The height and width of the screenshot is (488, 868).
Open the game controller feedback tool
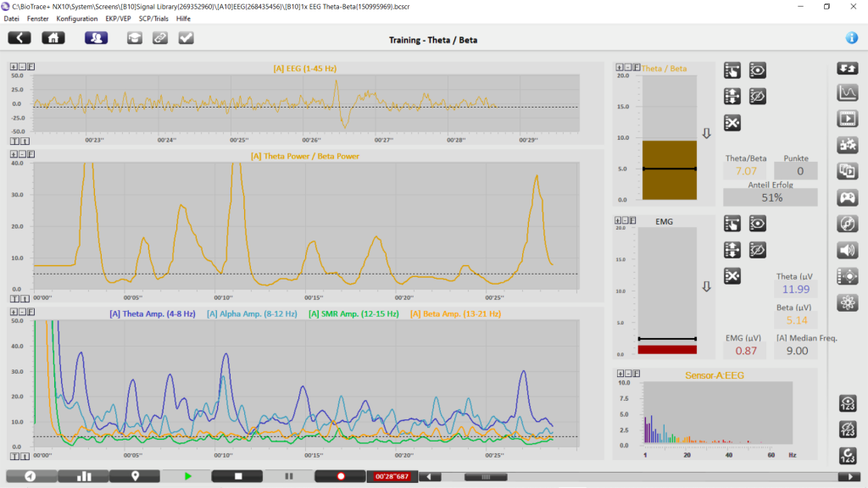(848, 197)
